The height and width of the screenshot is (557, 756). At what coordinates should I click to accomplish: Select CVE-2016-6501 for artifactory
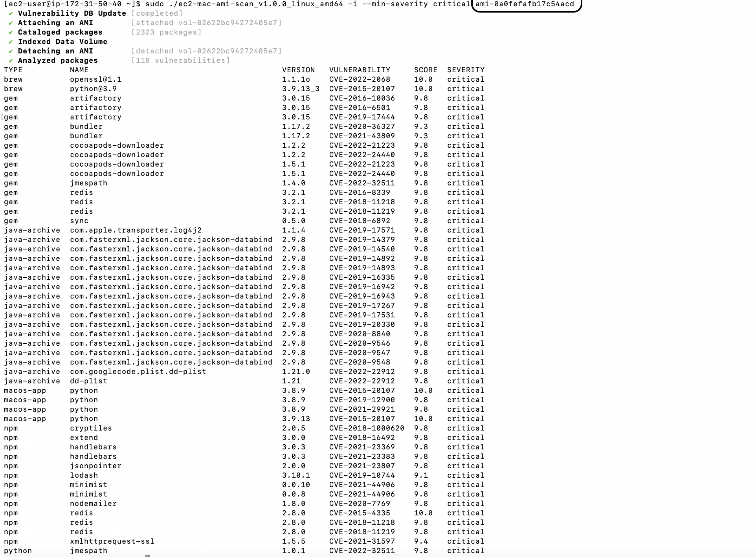click(x=360, y=108)
